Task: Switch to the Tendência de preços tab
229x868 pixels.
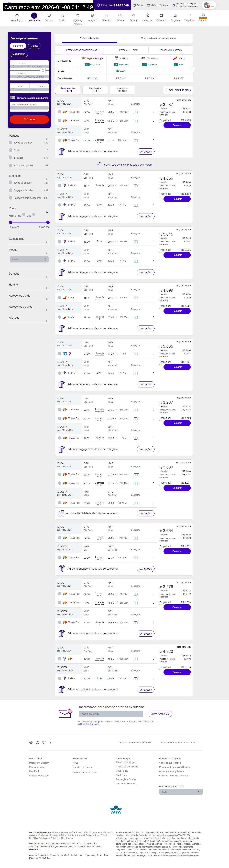Action: click(x=170, y=50)
